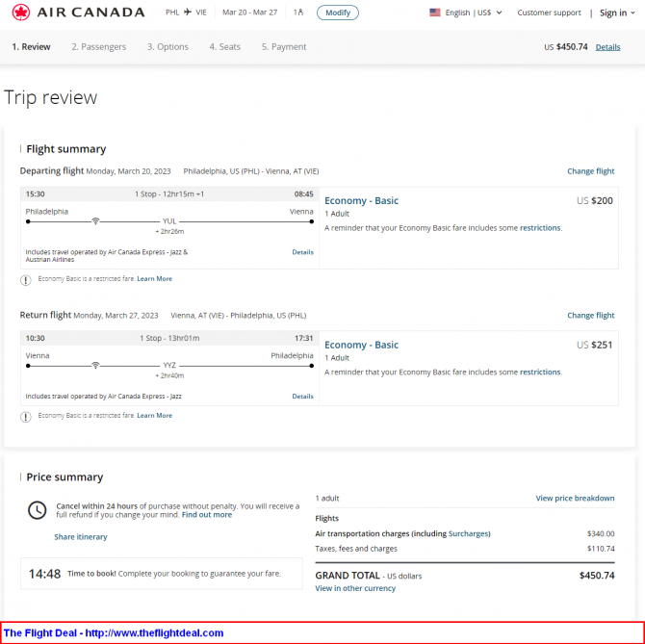Image resolution: width=645 pixels, height=644 pixels.
Task: Click View in other currency link
Action: point(355,588)
